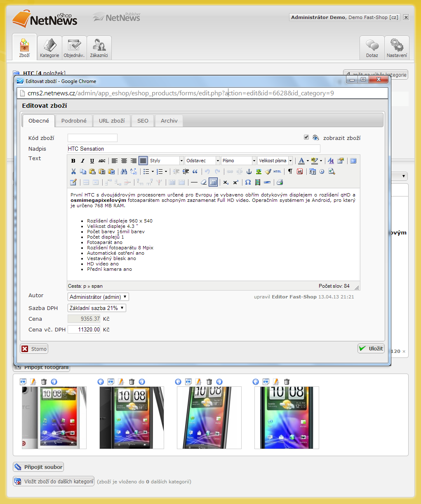Open the Písmo font dropdown
Image resolution: width=421 pixels, height=504 pixels.
click(x=239, y=161)
